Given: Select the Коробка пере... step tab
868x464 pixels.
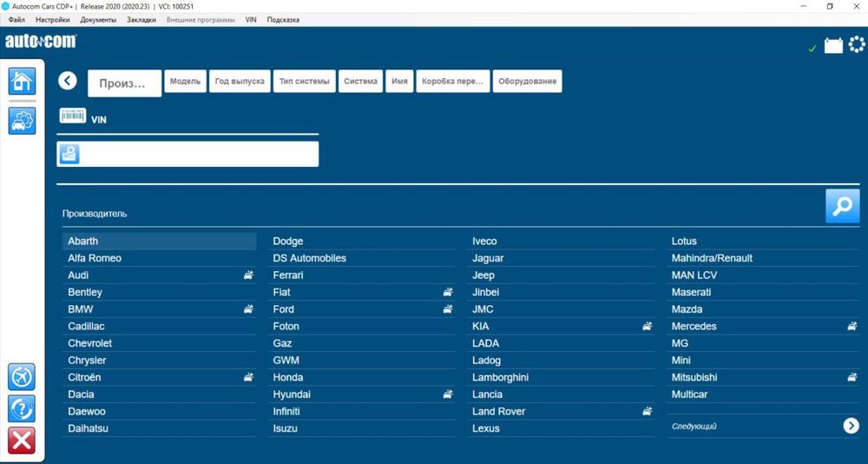Looking at the screenshot, I should 453,81.
